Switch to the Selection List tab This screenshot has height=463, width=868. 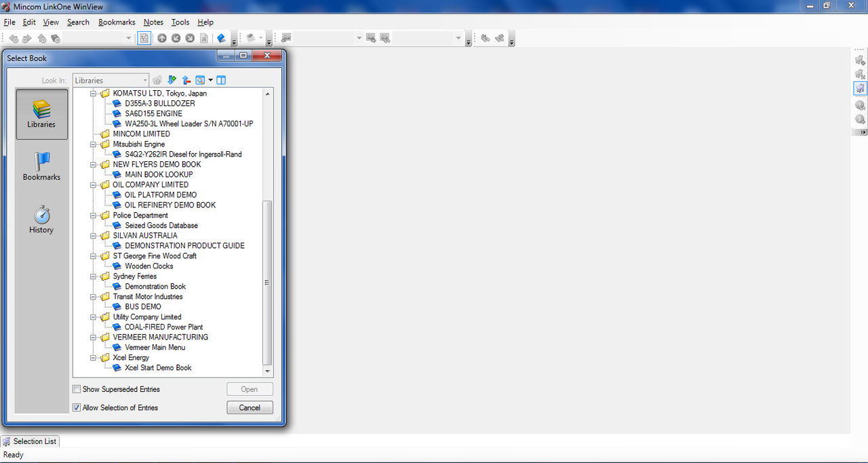click(x=30, y=441)
